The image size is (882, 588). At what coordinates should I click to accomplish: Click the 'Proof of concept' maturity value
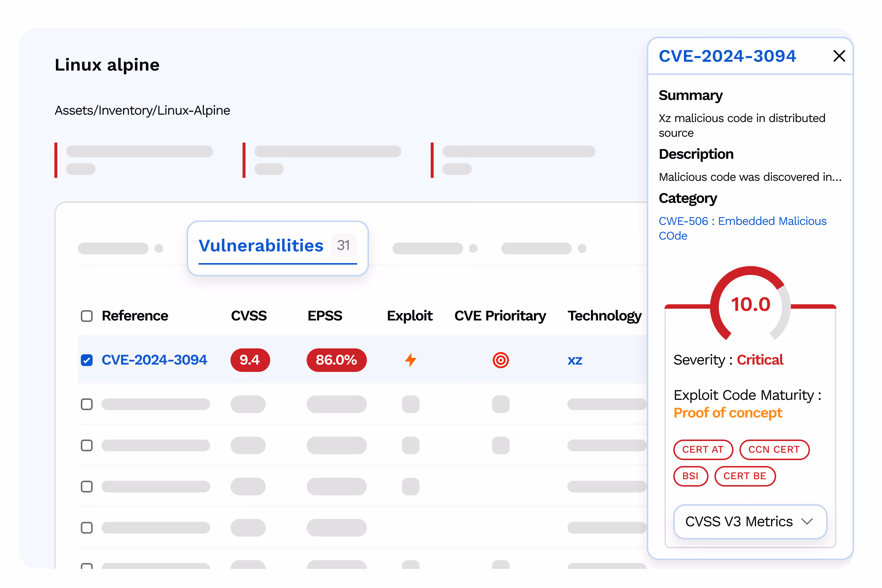click(x=728, y=413)
